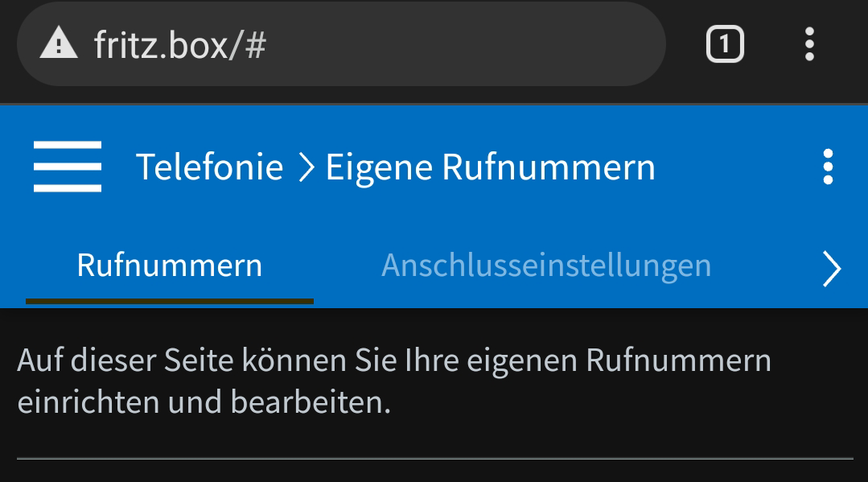Screen dimensions: 868x482
Task: Open the Anschlusseinstellungen tab
Action: (546, 266)
